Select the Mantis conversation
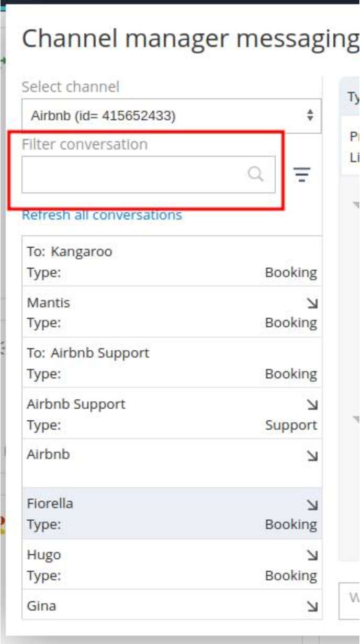The image size is (361, 644). [157, 312]
